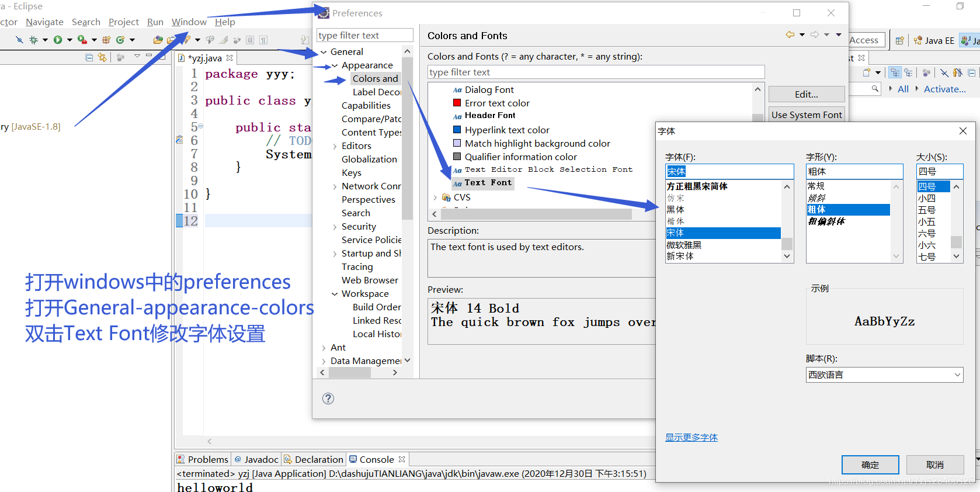Select 常规 font style
The height and width of the screenshot is (492, 980).
(816, 186)
